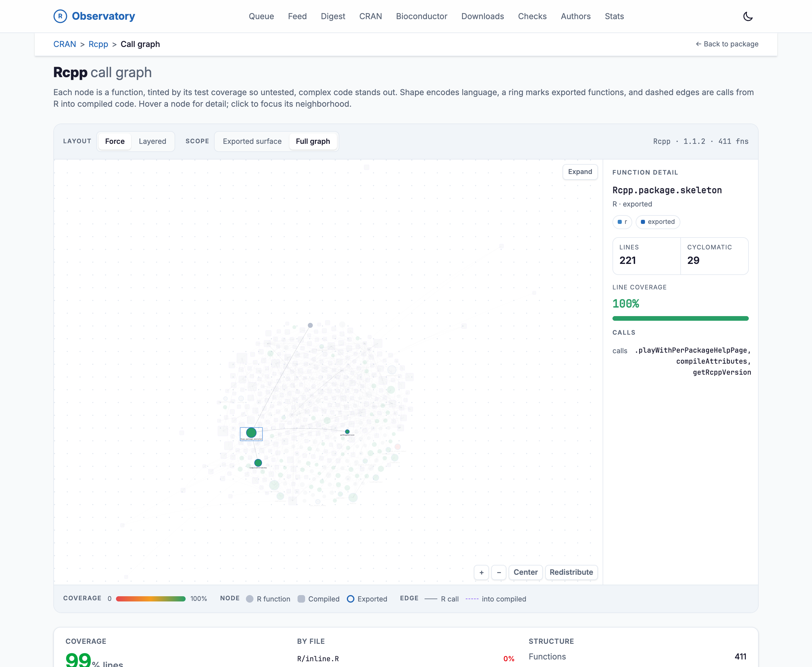This screenshot has height=667, width=812.
Task: Open the Bioconductor nav item
Action: (x=421, y=16)
